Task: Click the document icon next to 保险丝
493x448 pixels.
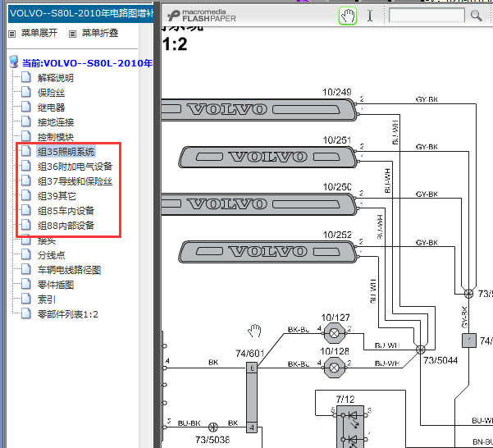Action: (x=26, y=92)
